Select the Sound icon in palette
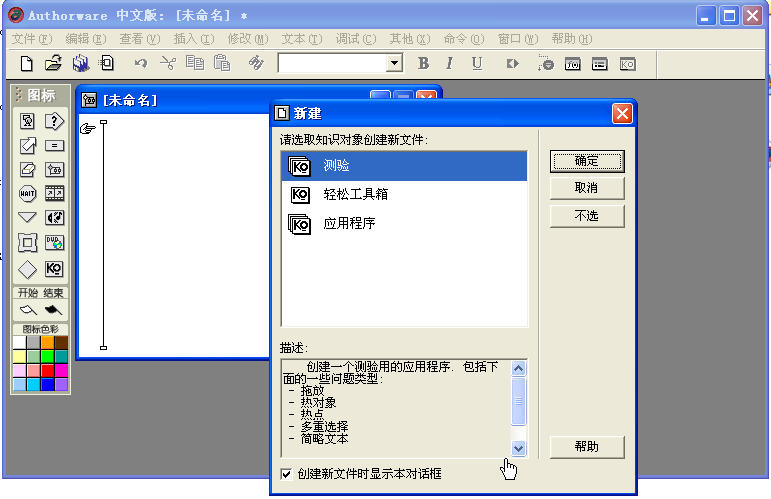The width and height of the screenshot is (771, 499). click(x=54, y=217)
